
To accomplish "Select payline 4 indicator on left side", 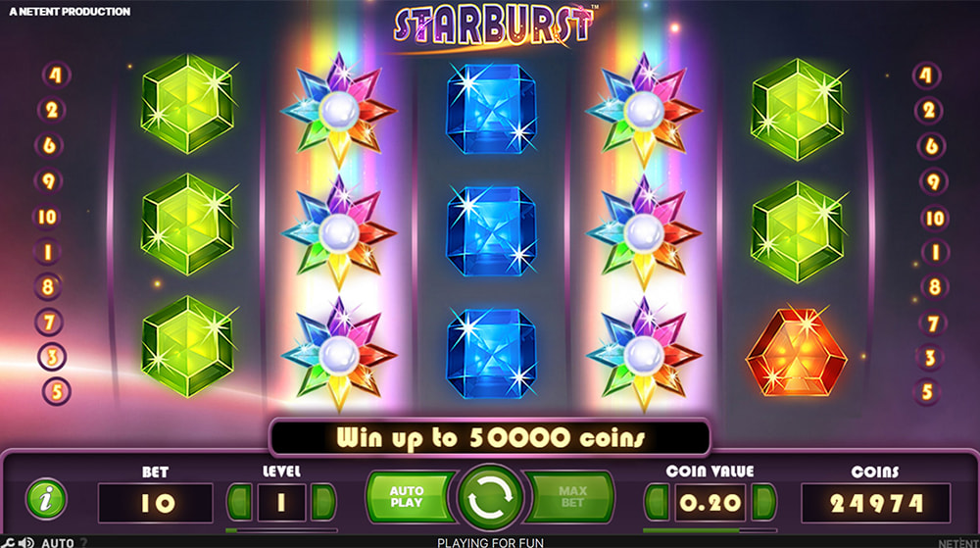I will pos(56,75).
